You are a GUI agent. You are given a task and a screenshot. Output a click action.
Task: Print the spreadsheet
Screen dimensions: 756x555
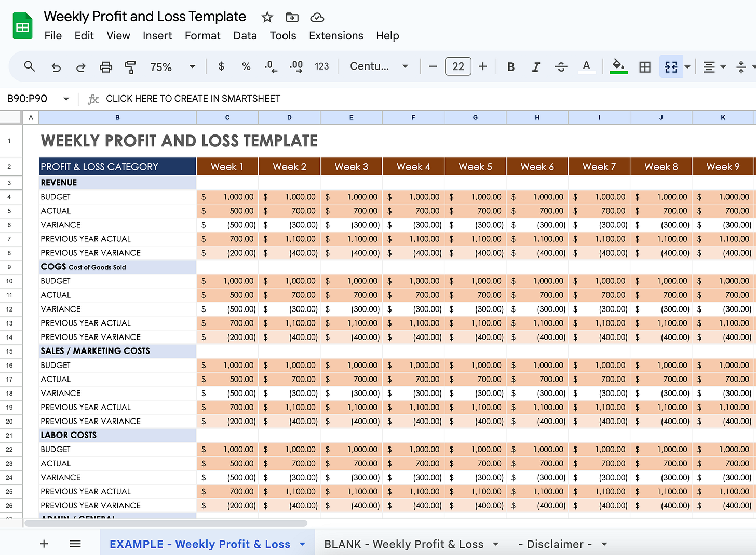click(106, 66)
